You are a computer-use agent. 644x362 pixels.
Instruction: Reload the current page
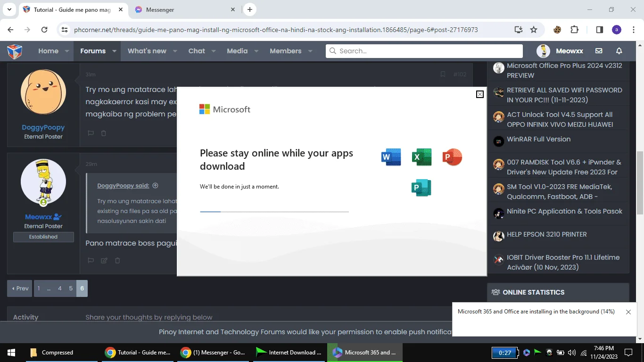pyautogui.click(x=44, y=30)
